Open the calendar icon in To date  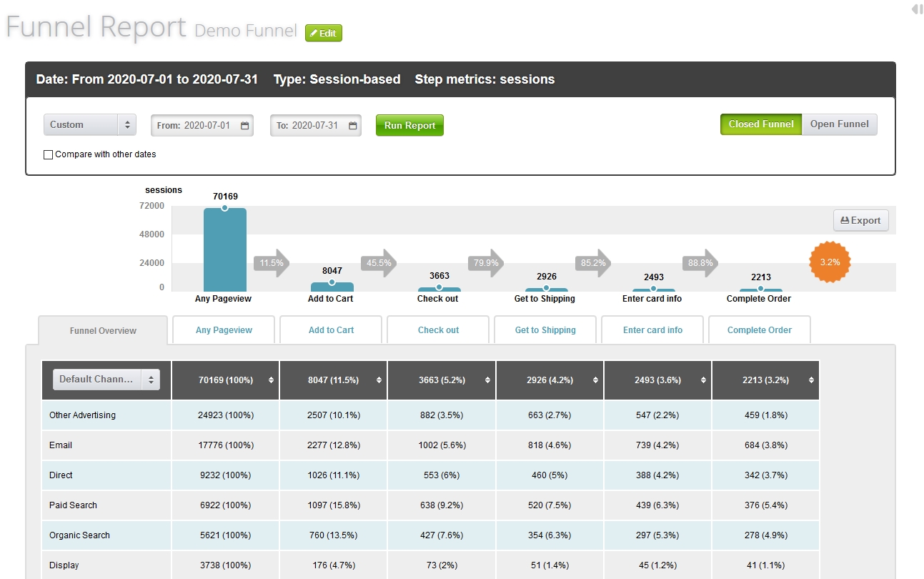[353, 126]
